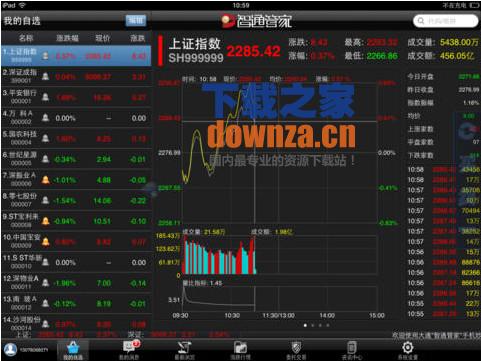Open the basket-icon 我的自选 tab
This screenshot has width=481, height=361.
coord(73,350)
